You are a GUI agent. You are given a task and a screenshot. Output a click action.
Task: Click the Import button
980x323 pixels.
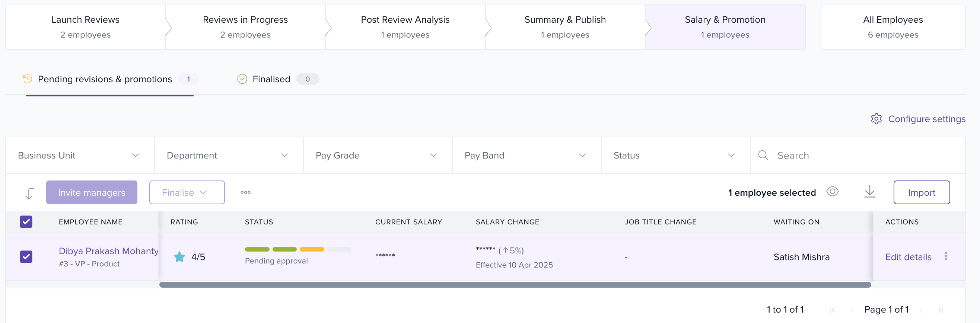coord(921,192)
